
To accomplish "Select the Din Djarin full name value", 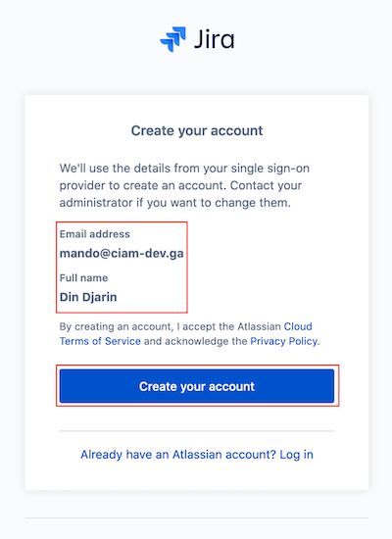I will click(88, 297).
